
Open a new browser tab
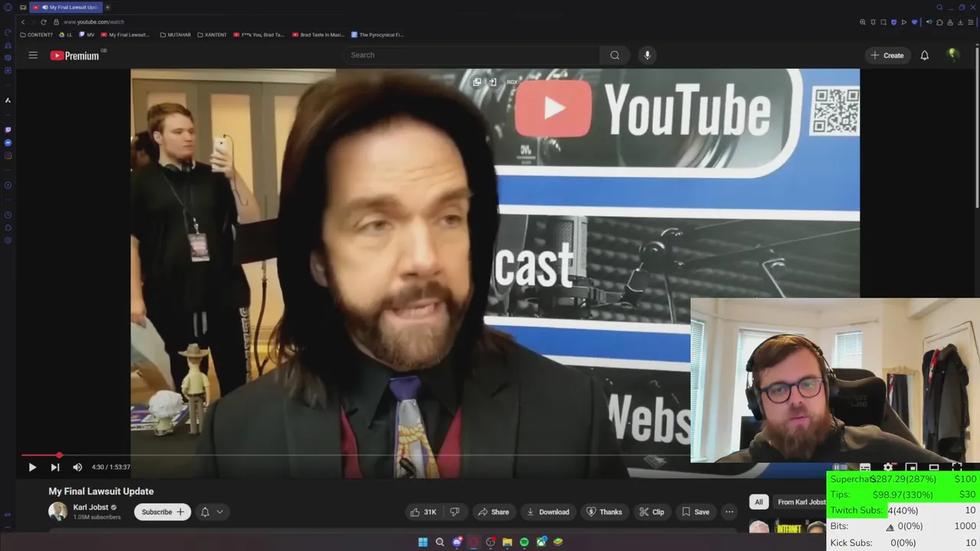tap(107, 7)
